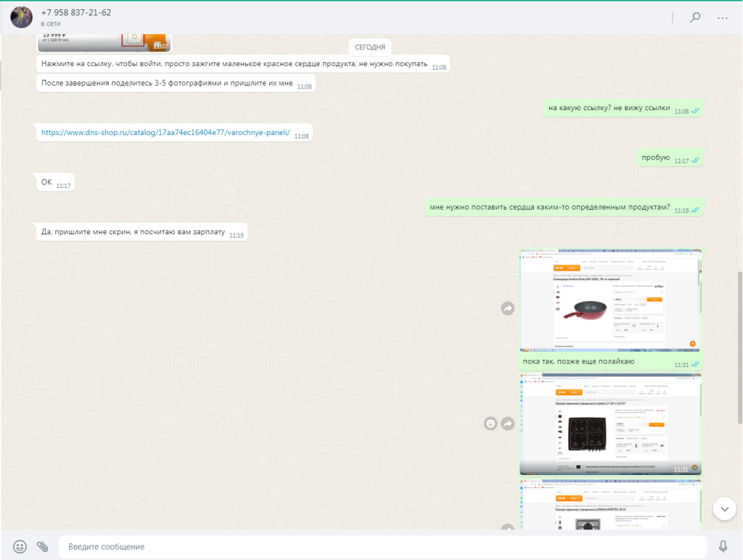The width and height of the screenshot is (743, 560).
Task: Click the 'пробую' sent message bubble
Action: [x=656, y=157]
